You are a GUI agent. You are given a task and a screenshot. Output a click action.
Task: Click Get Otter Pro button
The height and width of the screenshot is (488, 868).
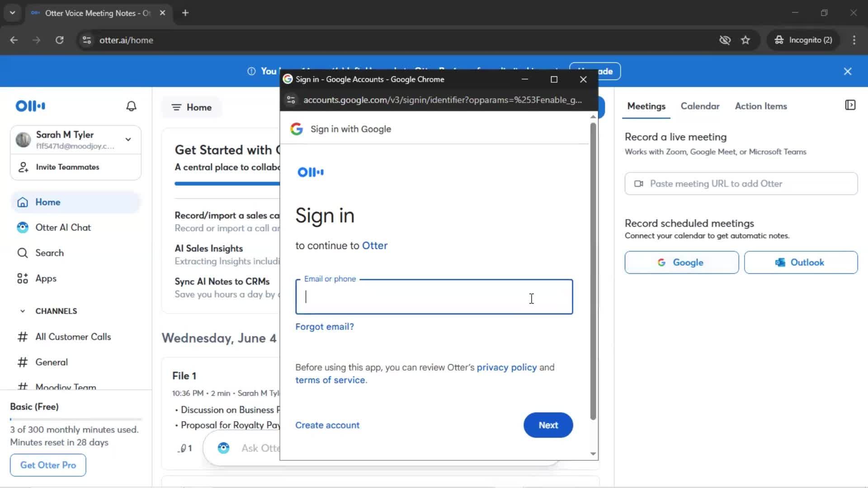click(x=48, y=465)
